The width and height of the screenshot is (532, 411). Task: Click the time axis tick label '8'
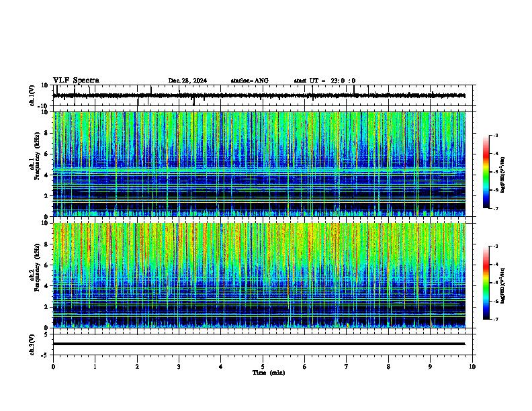click(x=388, y=367)
